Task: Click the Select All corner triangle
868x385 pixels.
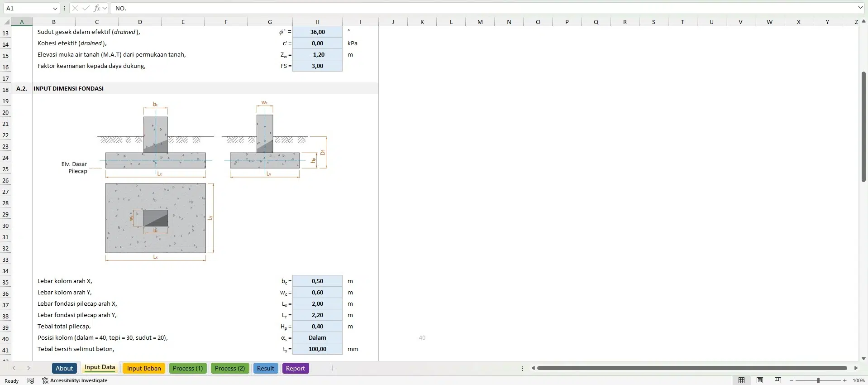Action: click(7, 22)
